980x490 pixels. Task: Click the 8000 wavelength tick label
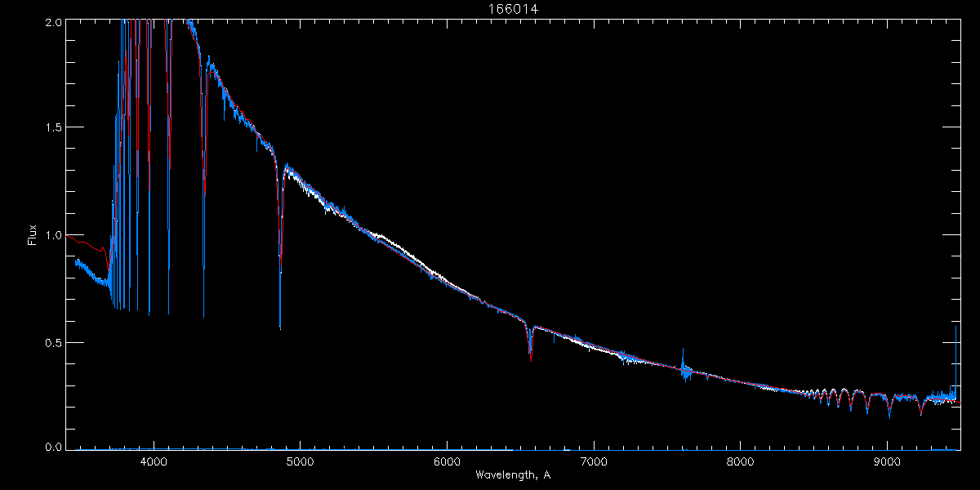pos(741,462)
